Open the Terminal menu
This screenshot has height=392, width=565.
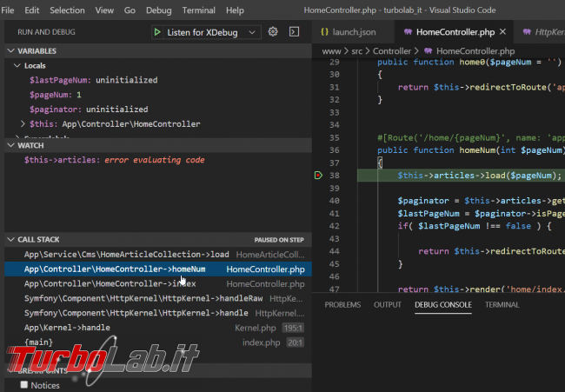coord(198,10)
